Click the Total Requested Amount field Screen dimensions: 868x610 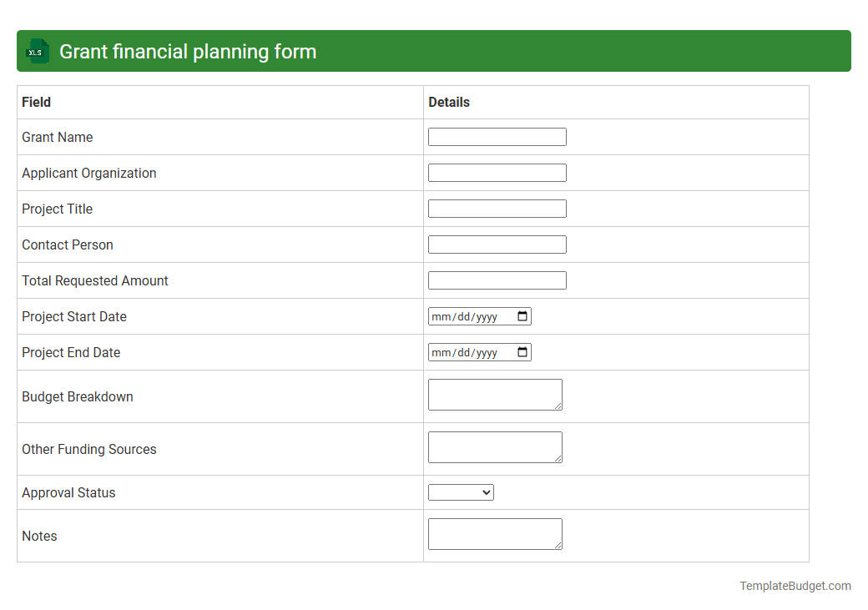point(497,280)
